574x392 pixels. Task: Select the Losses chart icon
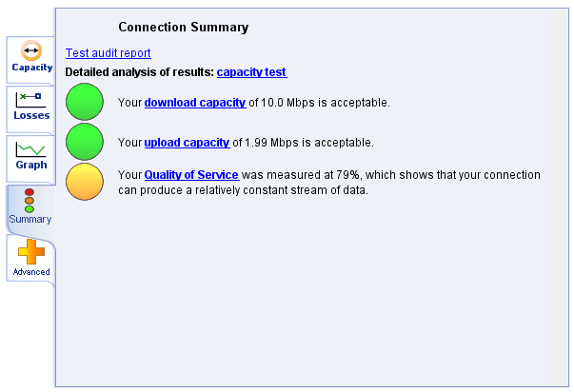point(30,100)
